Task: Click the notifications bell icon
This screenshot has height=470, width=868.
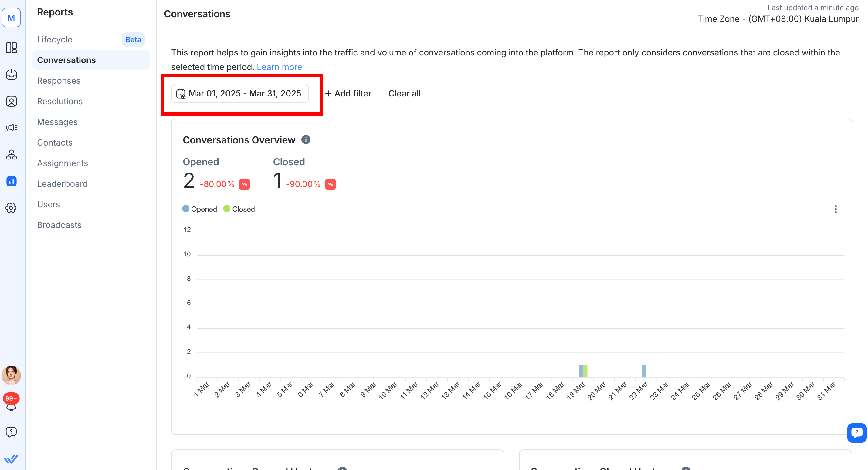Action: pyautogui.click(x=12, y=407)
